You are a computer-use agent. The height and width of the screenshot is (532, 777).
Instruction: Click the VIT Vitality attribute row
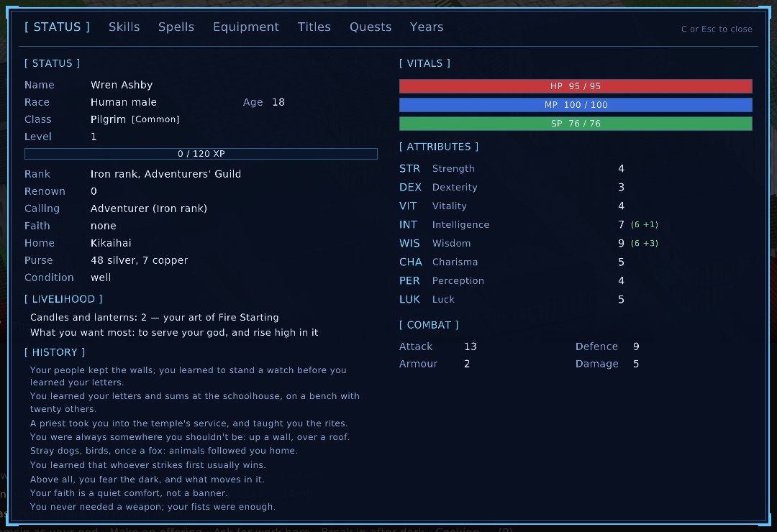pyautogui.click(x=512, y=206)
